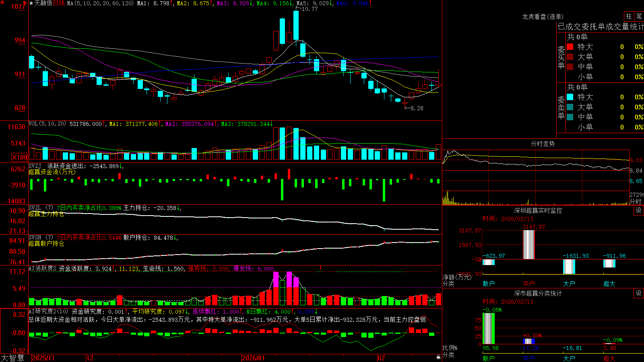Screen dimensions: 644x362
Task: Open the VOL(5,10,20) indicator options
Action: coord(47,124)
